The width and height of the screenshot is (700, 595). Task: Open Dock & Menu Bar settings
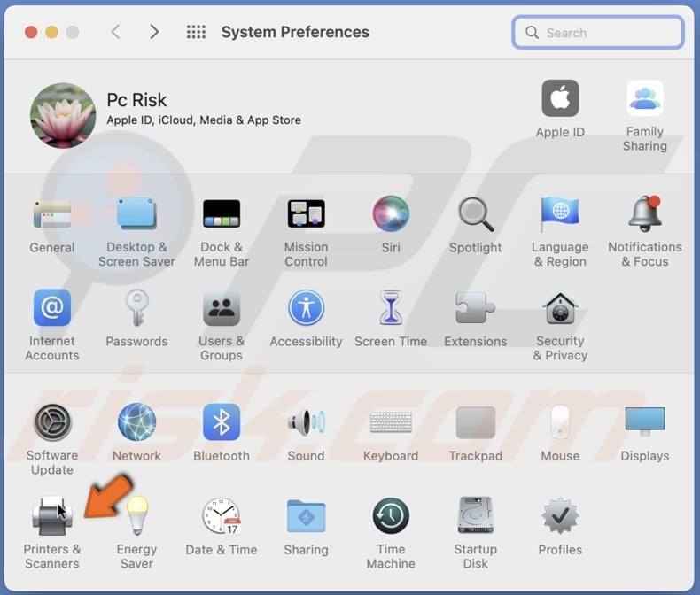[222, 214]
